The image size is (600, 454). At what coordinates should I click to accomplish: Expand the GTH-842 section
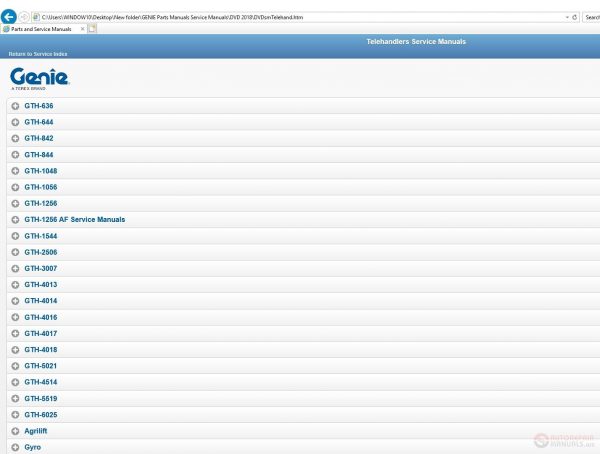coord(303,138)
